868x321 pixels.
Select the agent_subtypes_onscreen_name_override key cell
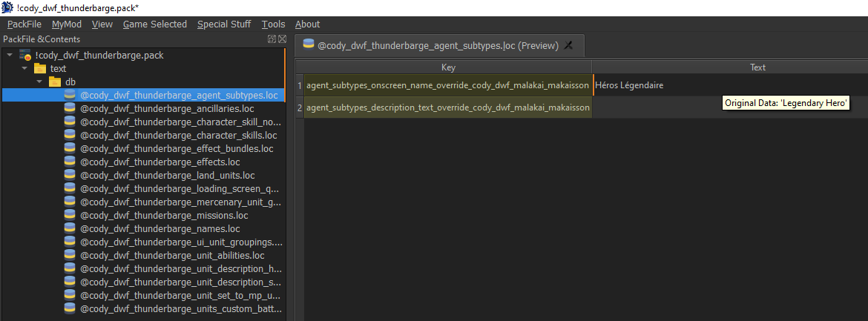pos(448,85)
